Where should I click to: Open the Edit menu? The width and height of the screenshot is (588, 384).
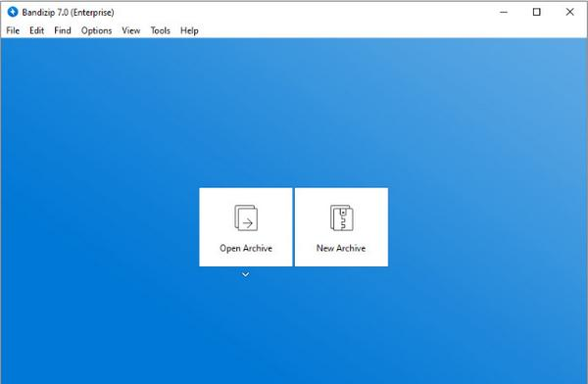tap(37, 30)
